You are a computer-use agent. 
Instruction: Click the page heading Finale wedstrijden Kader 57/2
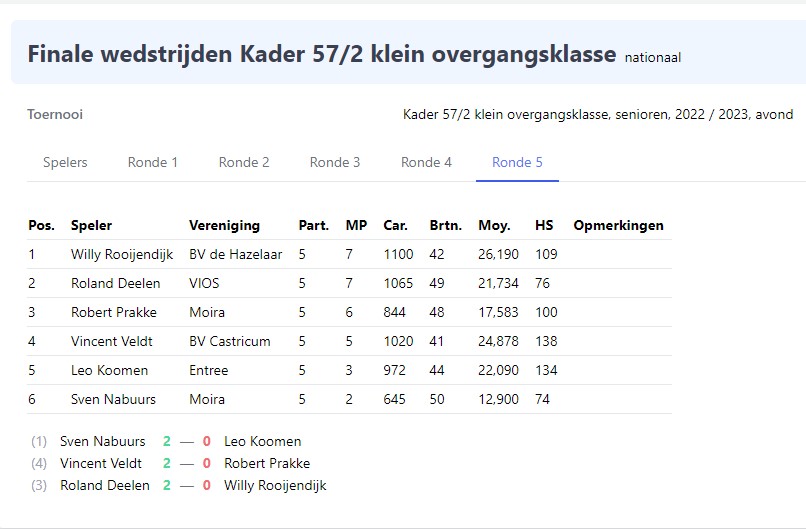(322, 54)
